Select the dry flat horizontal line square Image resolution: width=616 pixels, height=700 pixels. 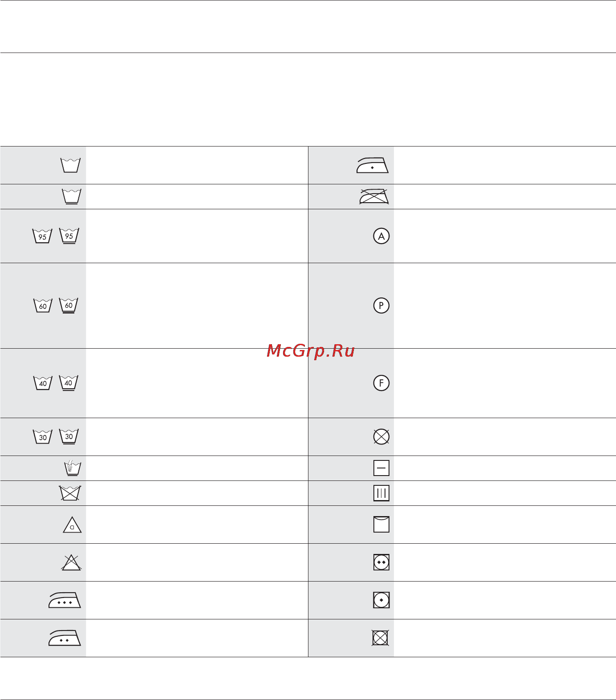click(381, 468)
